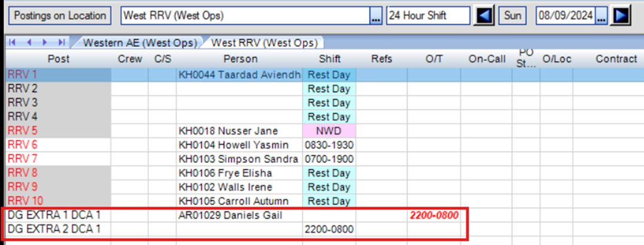Click the next day black arrow button
This screenshot has height=245, width=644.
point(621,16)
